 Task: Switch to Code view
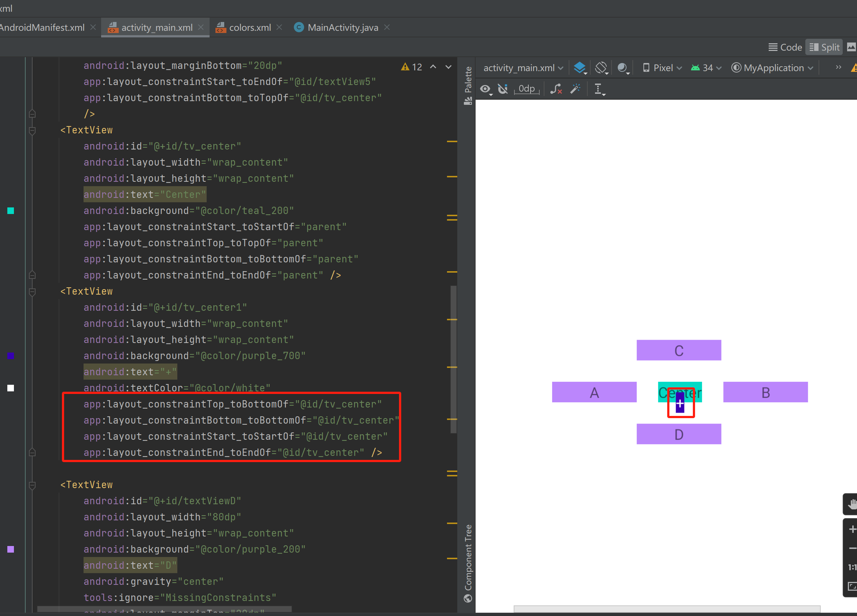785,47
